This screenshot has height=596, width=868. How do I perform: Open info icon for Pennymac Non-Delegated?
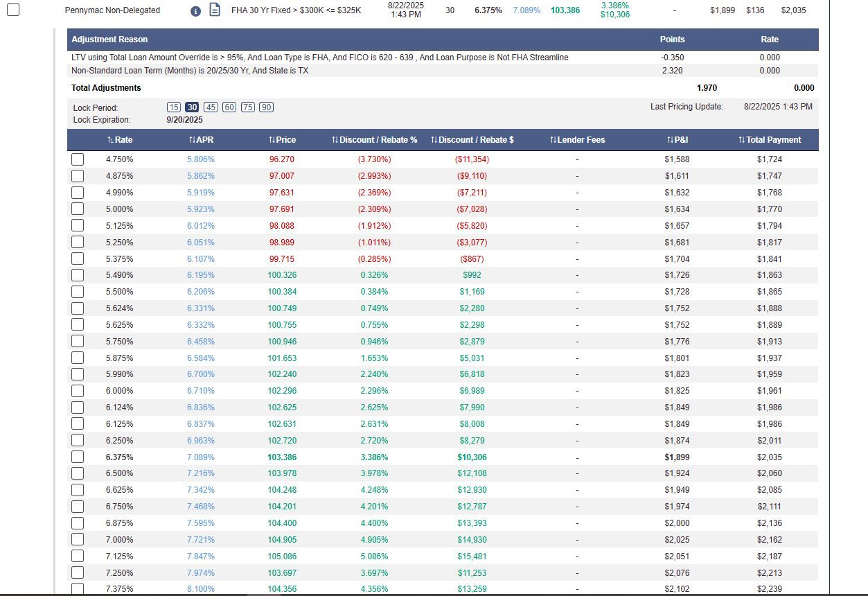(x=195, y=11)
